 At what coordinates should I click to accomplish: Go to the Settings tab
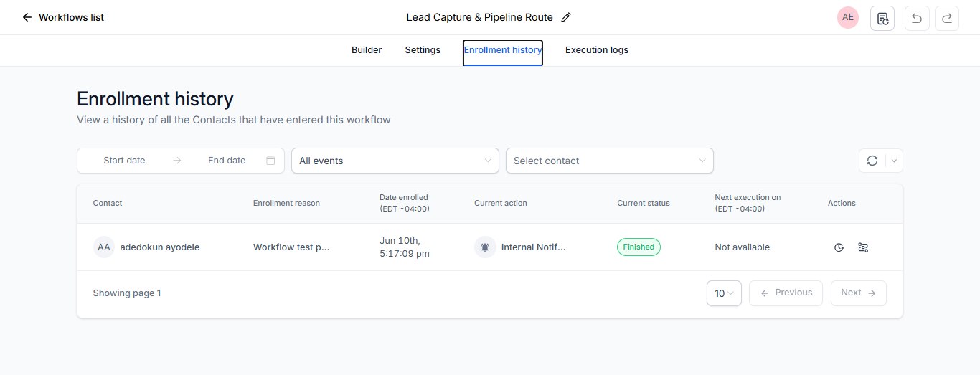click(x=423, y=50)
